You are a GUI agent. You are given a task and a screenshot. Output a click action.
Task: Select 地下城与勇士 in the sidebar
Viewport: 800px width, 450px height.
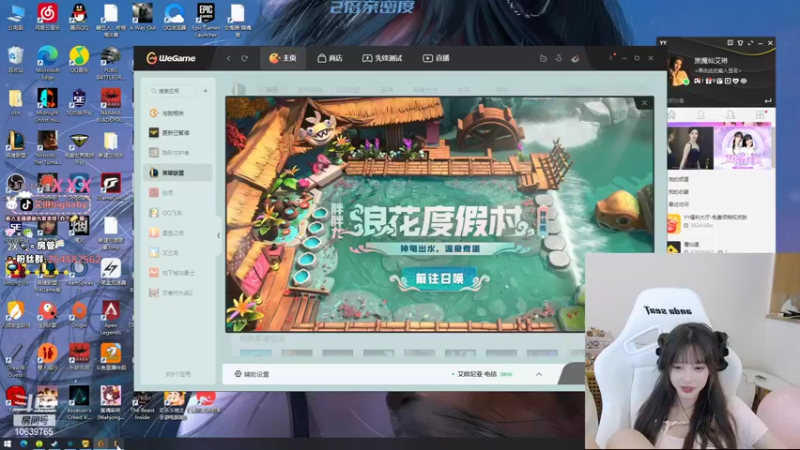tap(178, 273)
